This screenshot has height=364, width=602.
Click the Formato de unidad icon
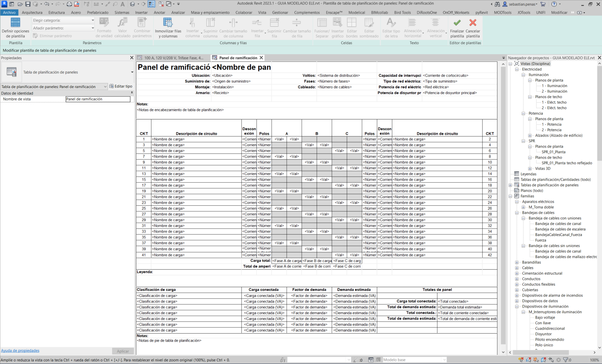(104, 22)
